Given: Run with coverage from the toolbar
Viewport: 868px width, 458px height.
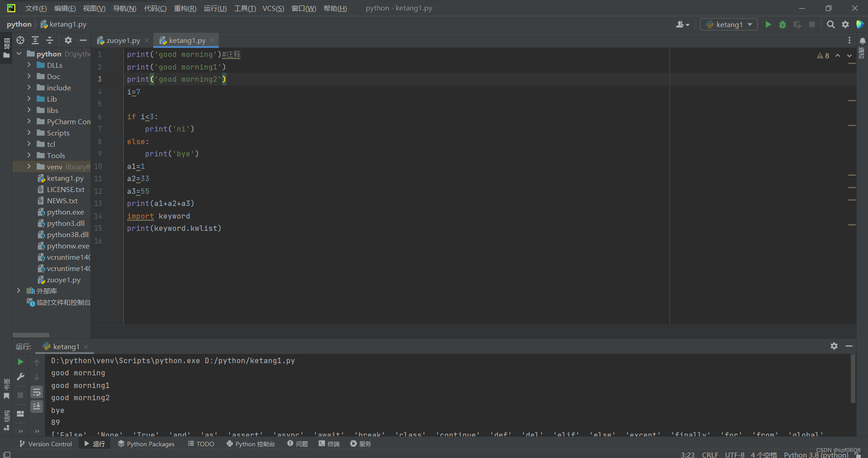Looking at the screenshot, I should click(797, 24).
